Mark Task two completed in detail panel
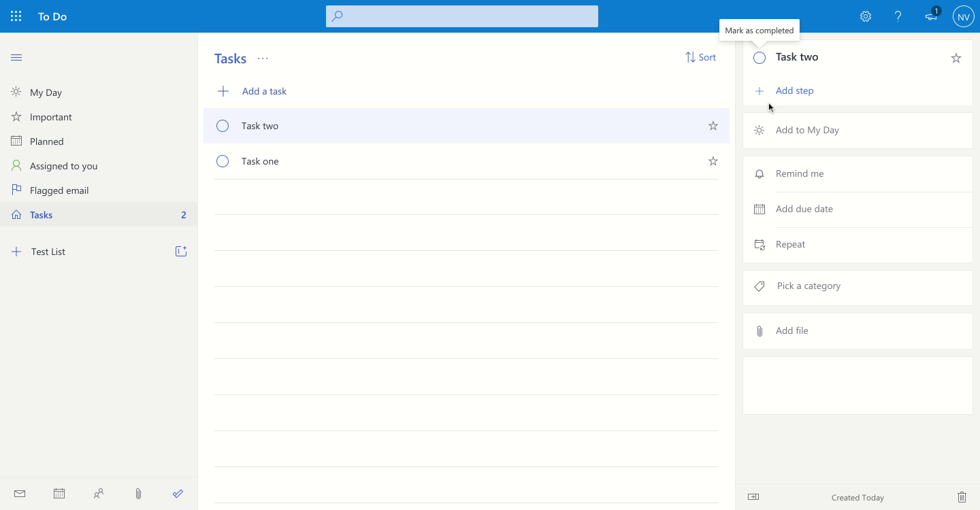This screenshot has height=510, width=980. (759, 58)
